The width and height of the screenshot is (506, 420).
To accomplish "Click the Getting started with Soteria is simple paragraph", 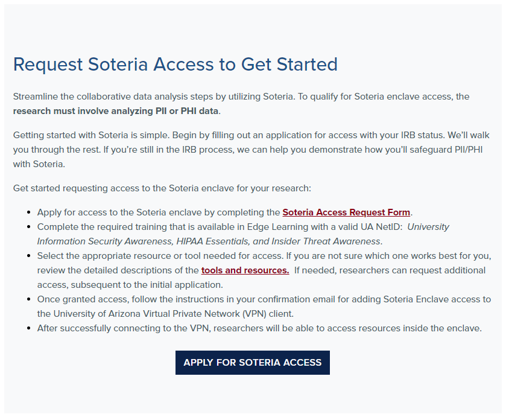I will [251, 150].
